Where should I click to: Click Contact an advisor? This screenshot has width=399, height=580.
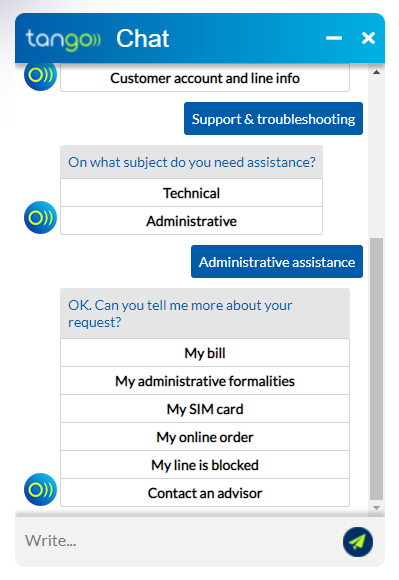[205, 493]
